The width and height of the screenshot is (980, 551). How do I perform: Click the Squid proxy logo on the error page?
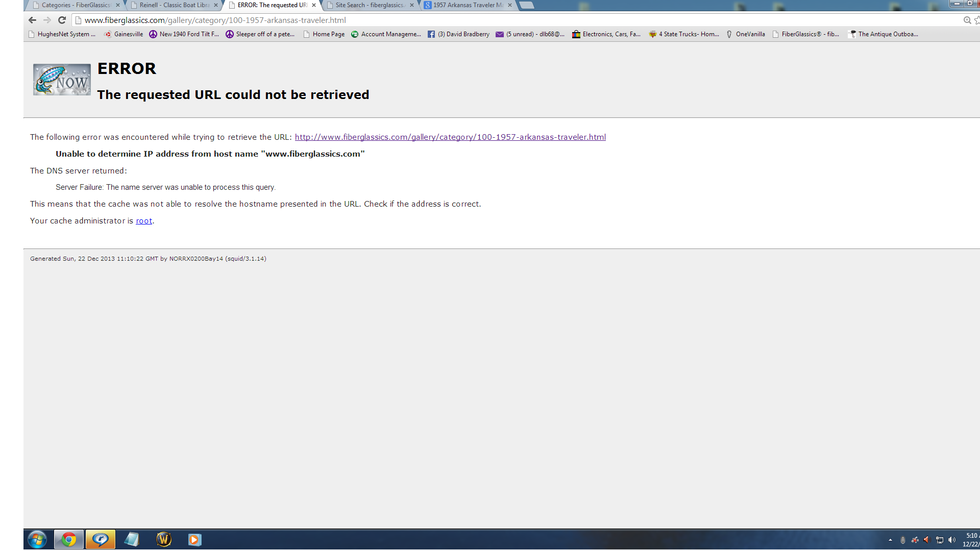point(61,79)
